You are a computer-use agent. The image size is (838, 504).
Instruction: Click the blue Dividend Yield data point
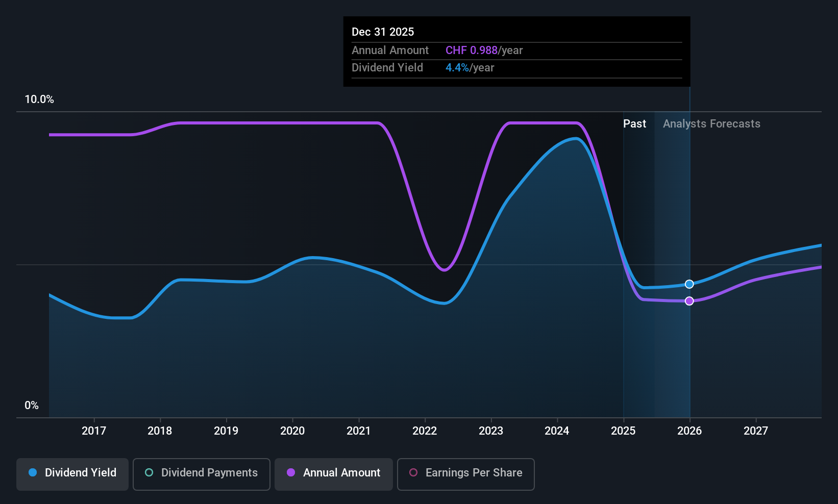(x=689, y=284)
